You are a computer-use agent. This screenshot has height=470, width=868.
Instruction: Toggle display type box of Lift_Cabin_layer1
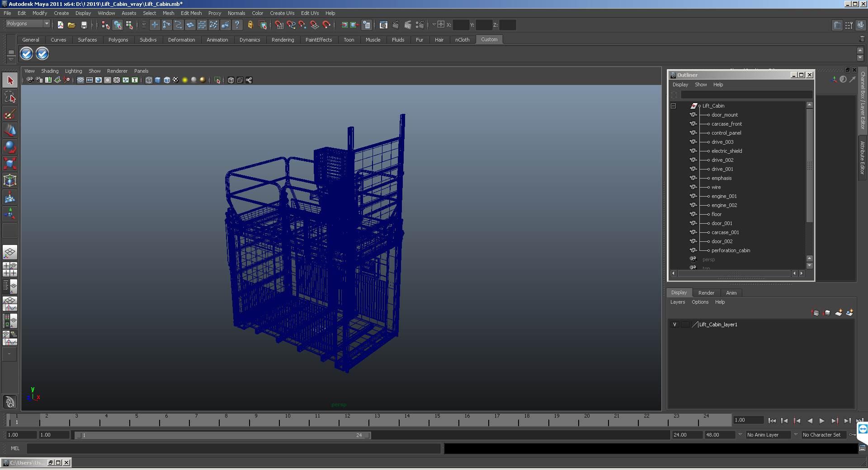[685, 324]
